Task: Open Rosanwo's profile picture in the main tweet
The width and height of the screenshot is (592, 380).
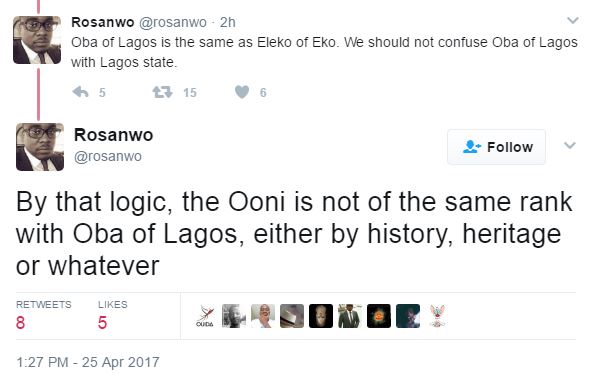Action: click(40, 147)
